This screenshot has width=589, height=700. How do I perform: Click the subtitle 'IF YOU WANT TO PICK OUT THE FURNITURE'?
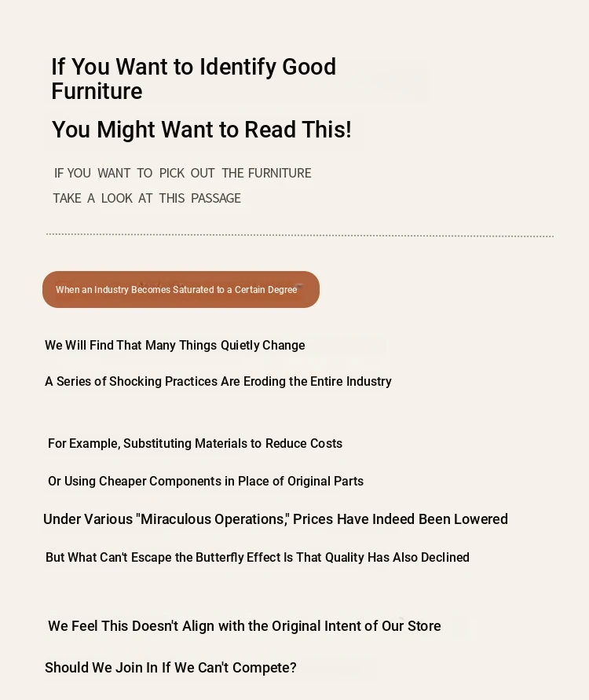(x=182, y=173)
